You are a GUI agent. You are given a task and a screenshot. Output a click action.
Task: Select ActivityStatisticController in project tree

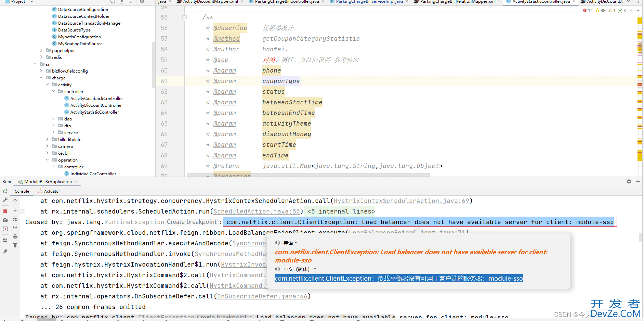click(94, 112)
